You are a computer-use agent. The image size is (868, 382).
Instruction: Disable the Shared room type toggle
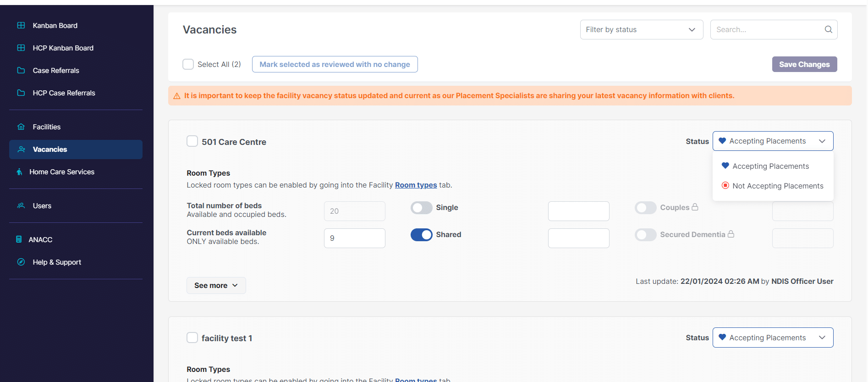coord(421,235)
